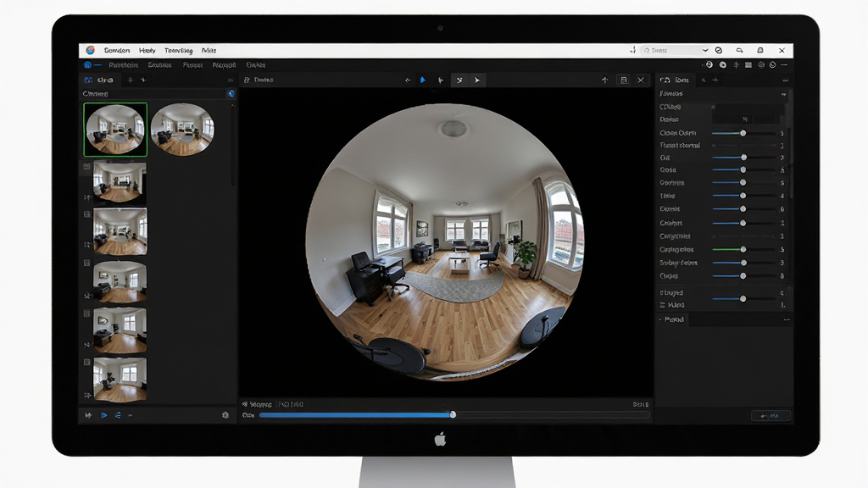The height and width of the screenshot is (488, 868).
Task: Click the tab above the adjustment sliders
Action: [675, 80]
